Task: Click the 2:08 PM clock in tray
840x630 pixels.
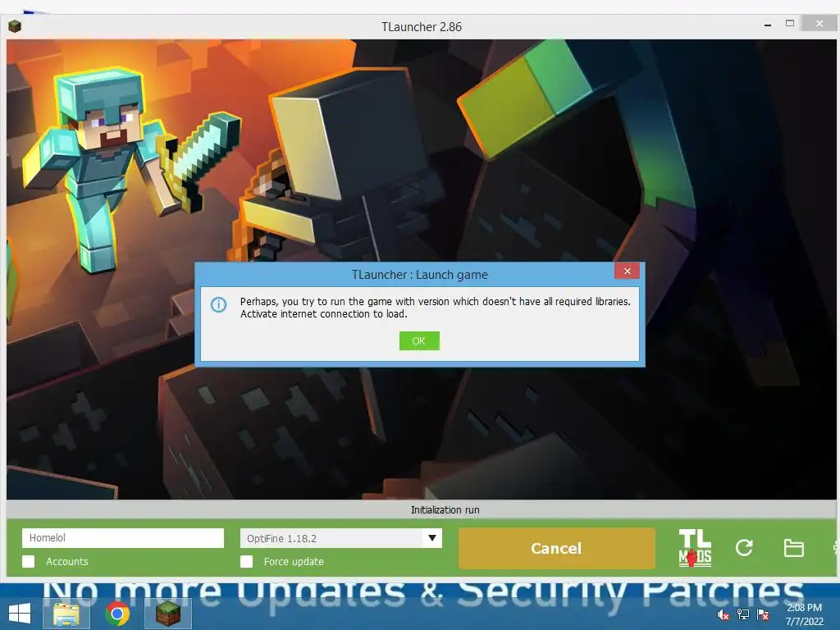Action: click(x=804, y=608)
